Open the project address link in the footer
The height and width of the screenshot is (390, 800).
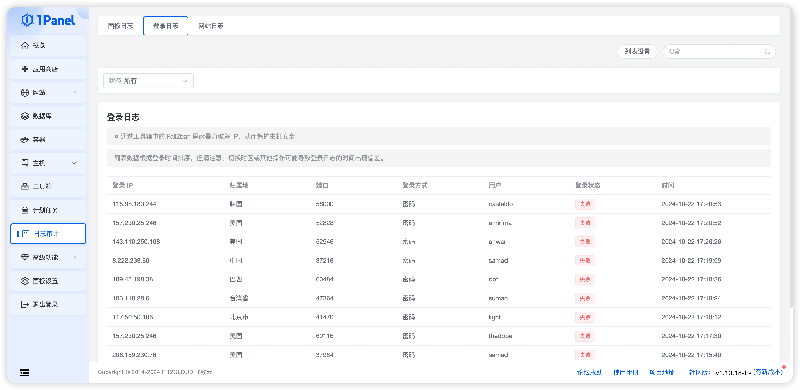(x=661, y=373)
